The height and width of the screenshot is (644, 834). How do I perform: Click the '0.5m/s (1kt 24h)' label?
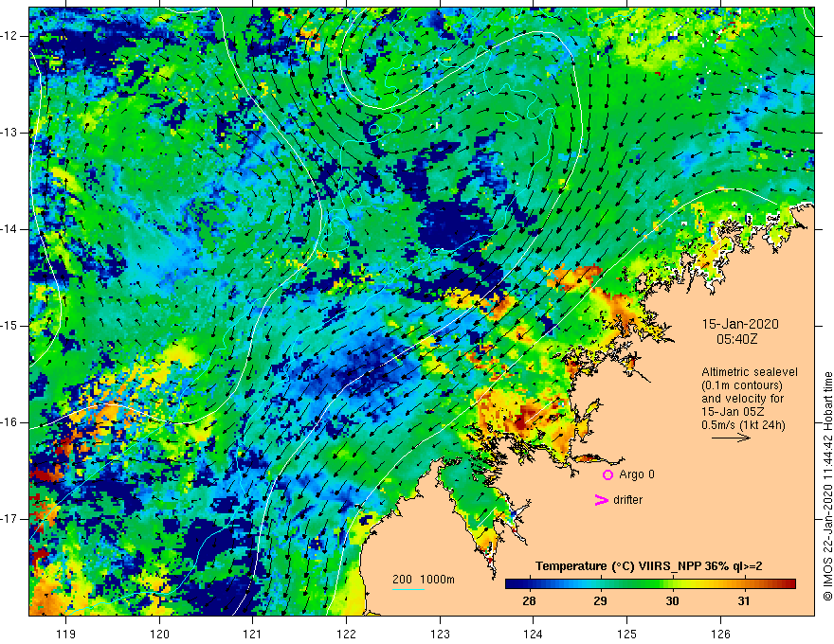tap(743, 424)
